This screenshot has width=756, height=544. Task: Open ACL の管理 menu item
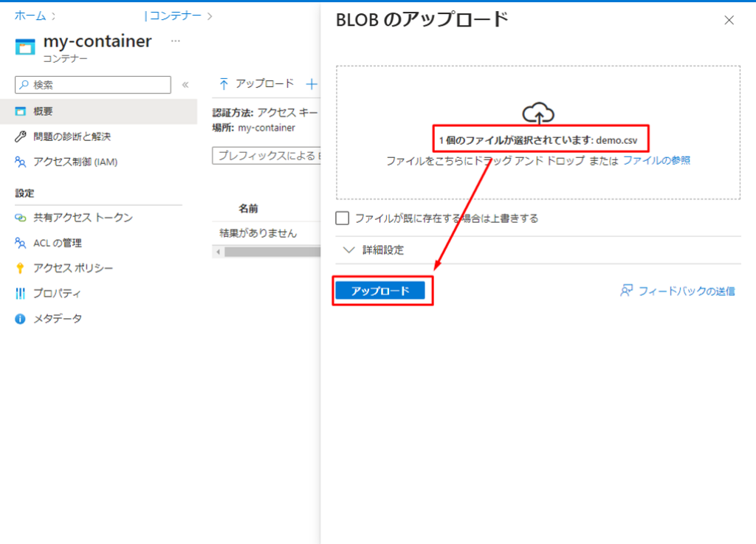[58, 243]
